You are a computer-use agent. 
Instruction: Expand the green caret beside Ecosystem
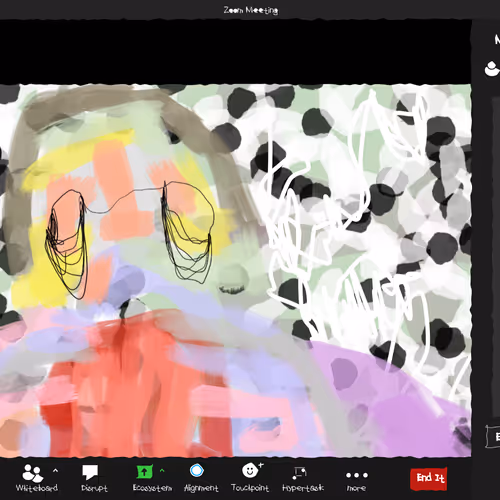click(162, 470)
